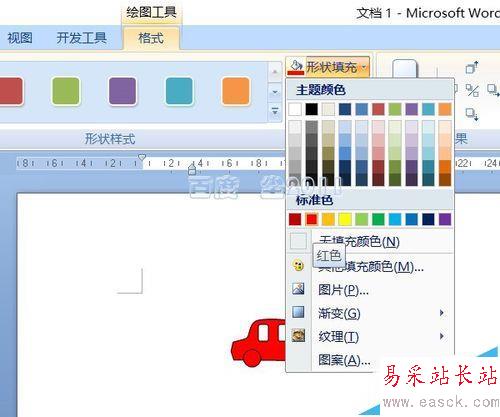The height and width of the screenshot is (417, 500).
Task: Click the gradient fill icon
Action: click(298, 312)
